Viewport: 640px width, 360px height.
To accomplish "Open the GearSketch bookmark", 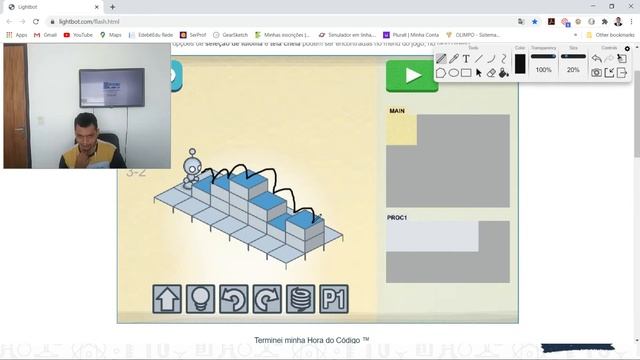I will click(231, 35).
